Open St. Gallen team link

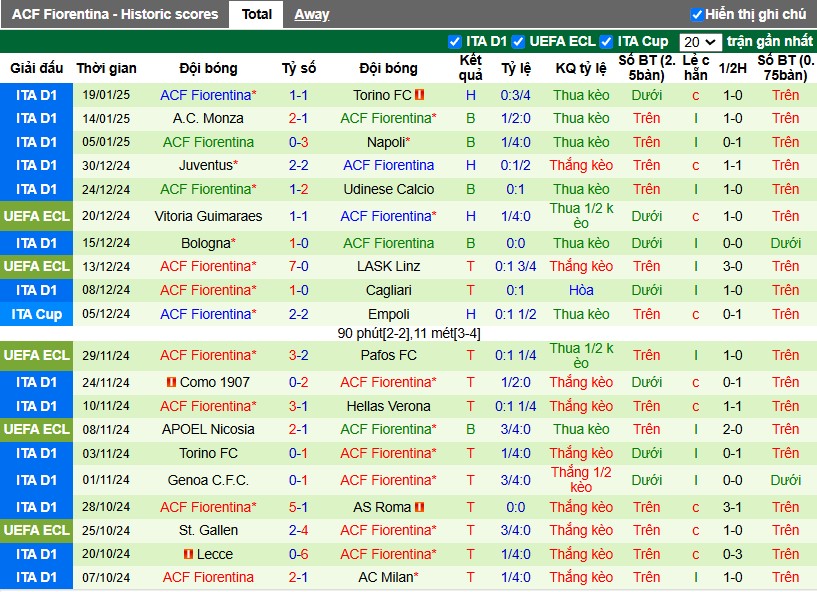208,531
